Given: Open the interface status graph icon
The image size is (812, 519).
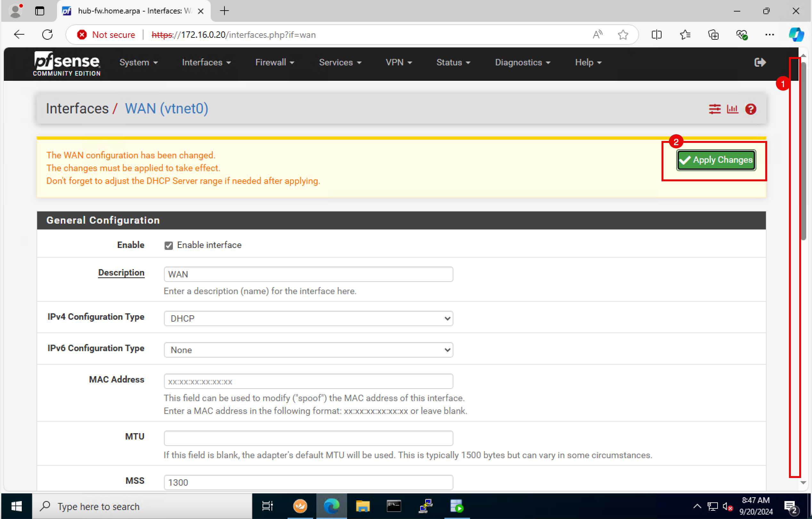Looking at the screenshot, I should pos(732,109).
